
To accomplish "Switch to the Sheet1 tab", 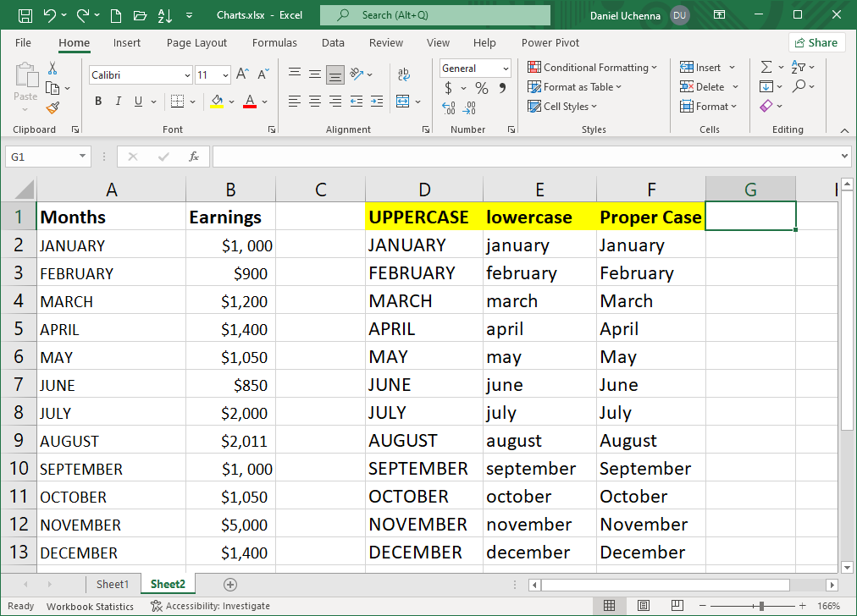I will coord(113,584).
